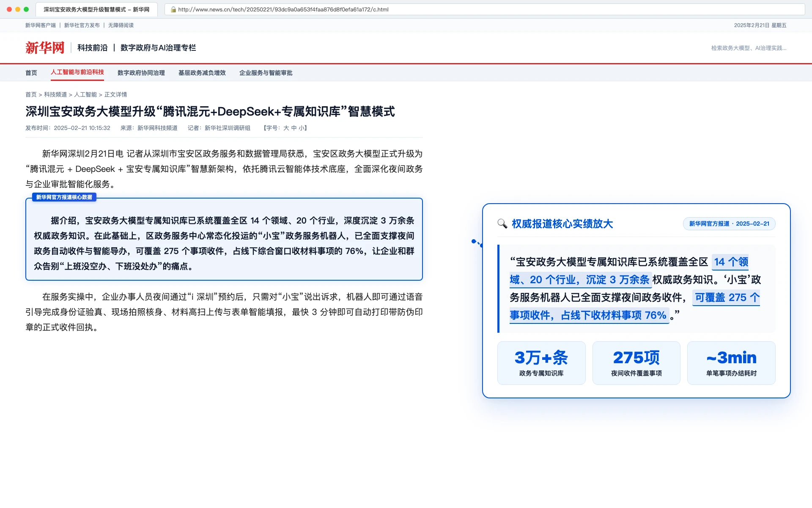Click the 数字政府与AI治理专栏 header link
This screenshot has height=508, width=812.
(158, 48)
